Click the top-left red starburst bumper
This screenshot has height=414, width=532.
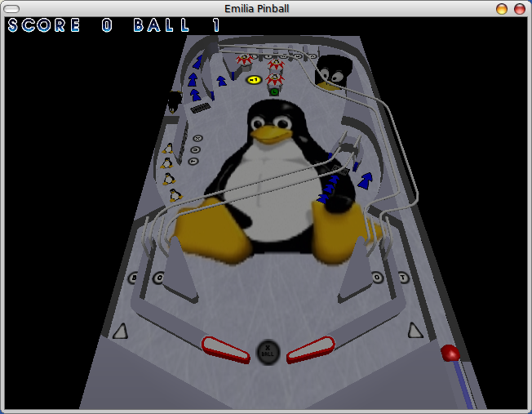point(244,59)
